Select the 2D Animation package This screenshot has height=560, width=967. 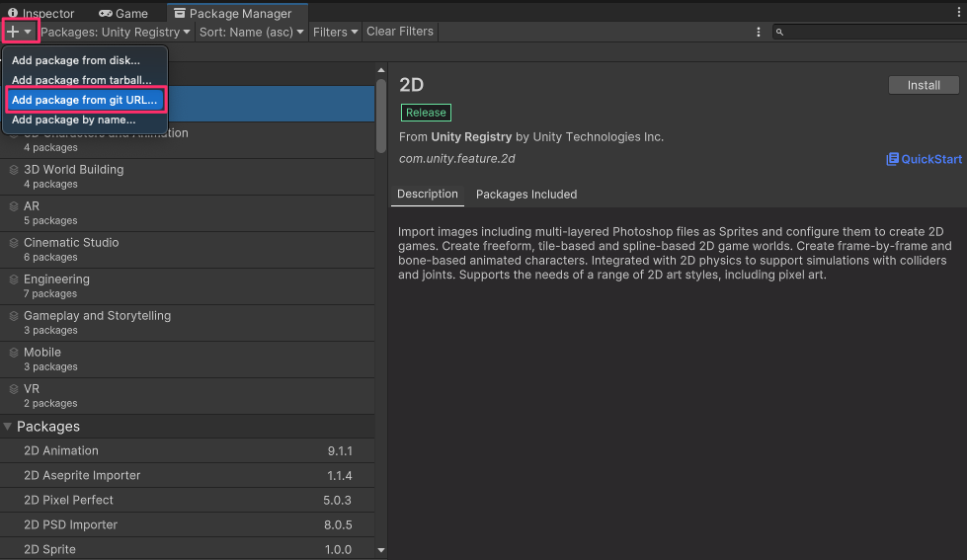(x=188, y=450)
